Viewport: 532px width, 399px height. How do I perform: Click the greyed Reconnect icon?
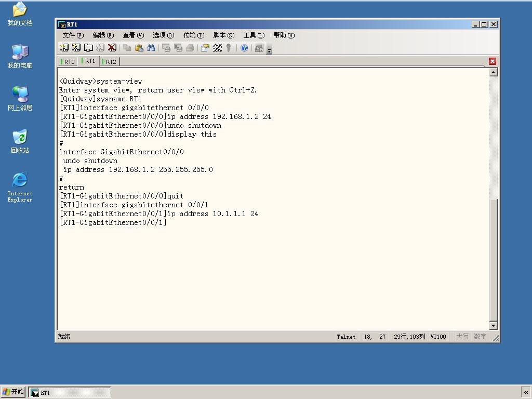(100, 48)
